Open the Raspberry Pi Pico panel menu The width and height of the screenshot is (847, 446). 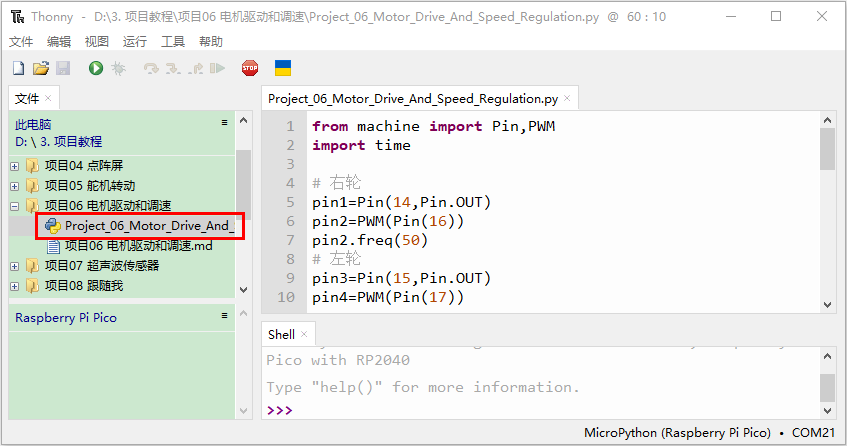coord(224,315)
